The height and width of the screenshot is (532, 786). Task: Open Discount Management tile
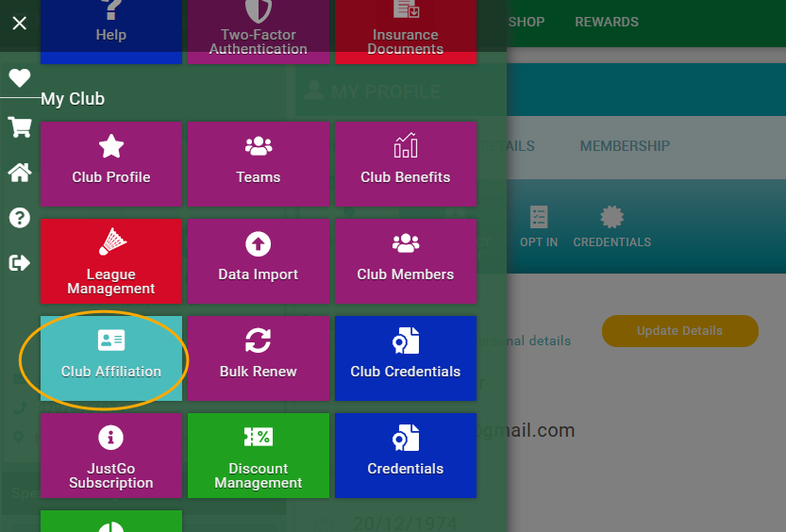259,456
